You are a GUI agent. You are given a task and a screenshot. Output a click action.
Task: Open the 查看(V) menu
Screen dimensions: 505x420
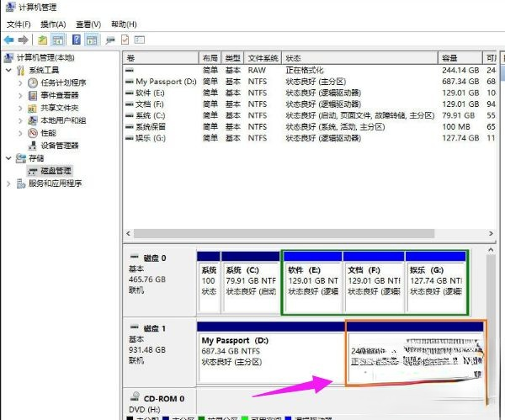coord(88,24)
